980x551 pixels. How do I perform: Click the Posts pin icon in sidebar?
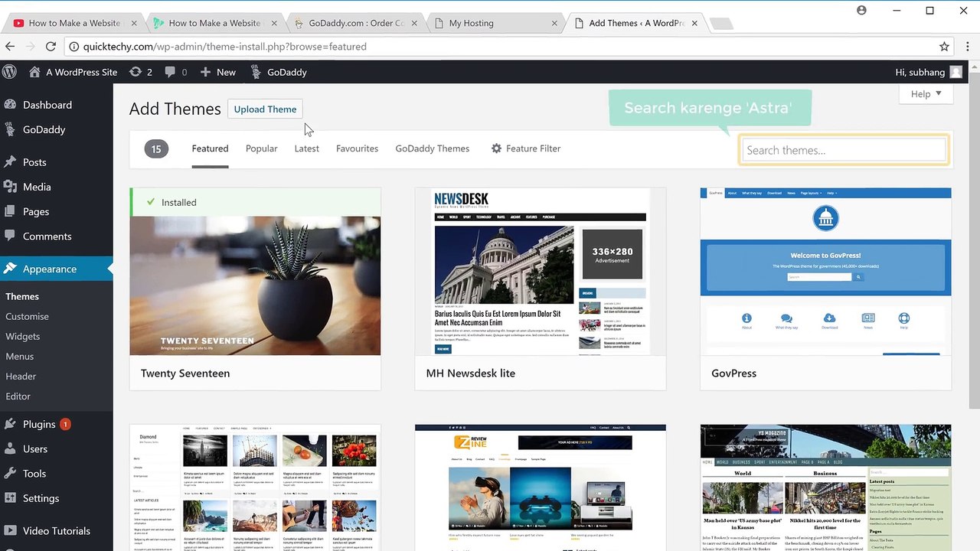(x=10, y=162)
